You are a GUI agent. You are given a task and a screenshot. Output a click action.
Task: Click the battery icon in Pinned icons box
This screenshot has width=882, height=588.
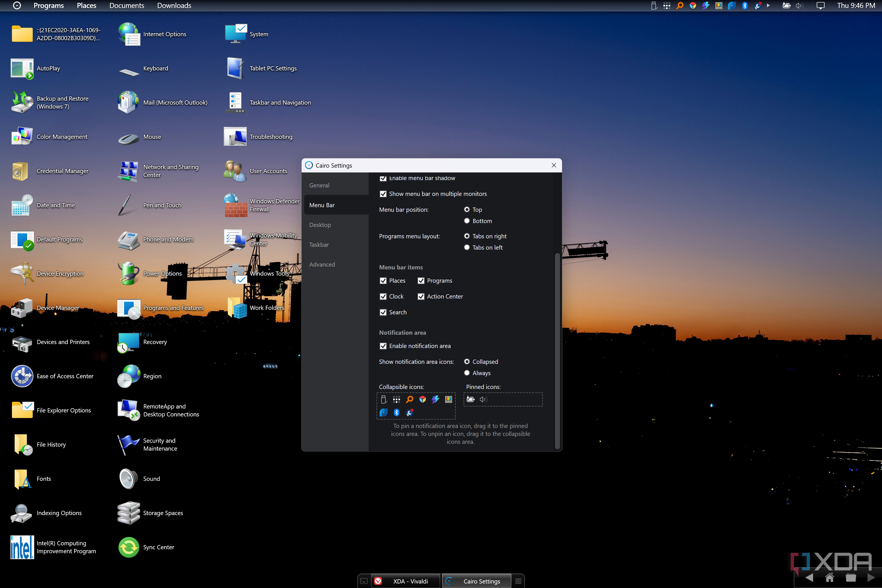[x=471, y=399]
